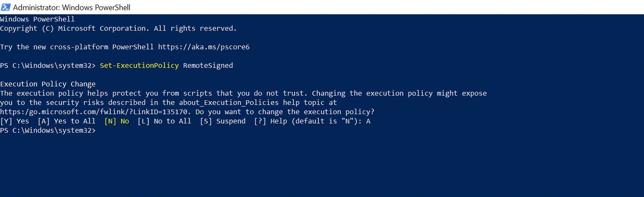
Task: Click the [S] Suspend option
Action: [223, 121]
